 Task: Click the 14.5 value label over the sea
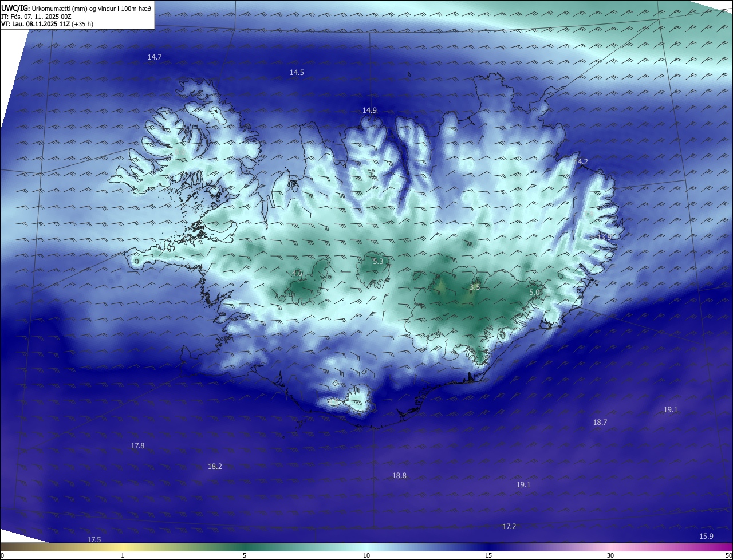(x=297, y=72)
